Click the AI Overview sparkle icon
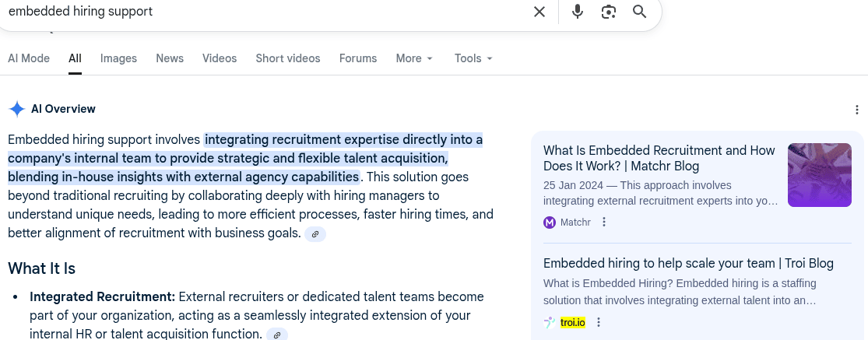The height and width of the screenshot is (340, 868). click(x=17, y=109)
